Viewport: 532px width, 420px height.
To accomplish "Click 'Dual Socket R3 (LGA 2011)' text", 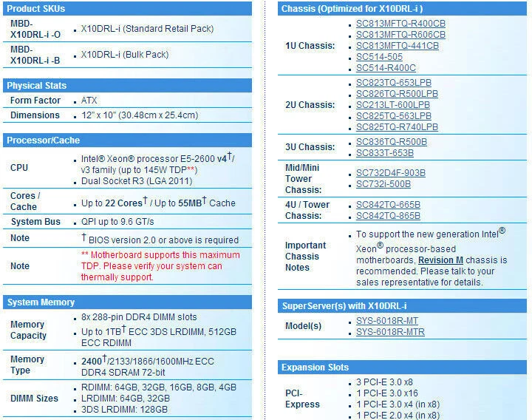I will 137,181.
